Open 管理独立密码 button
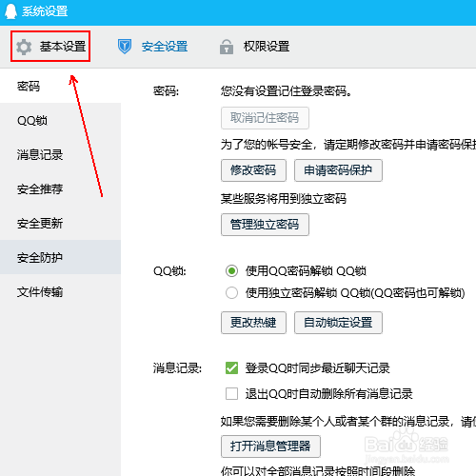 point(265,225)
